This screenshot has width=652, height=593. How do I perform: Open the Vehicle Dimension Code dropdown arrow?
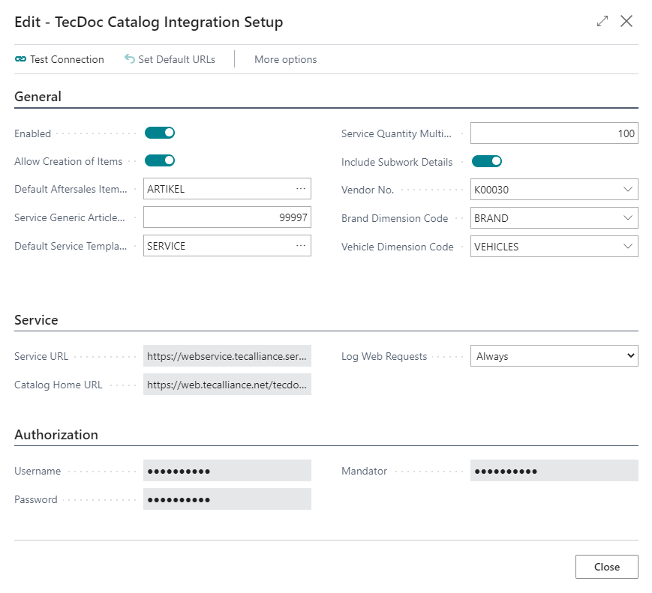[x=627, y=246]
